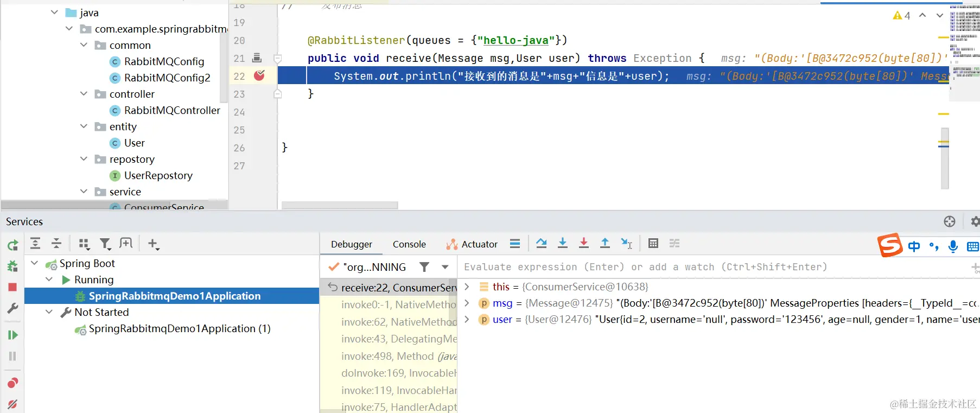Click the Collapse All icon in Services

[56, 244]
